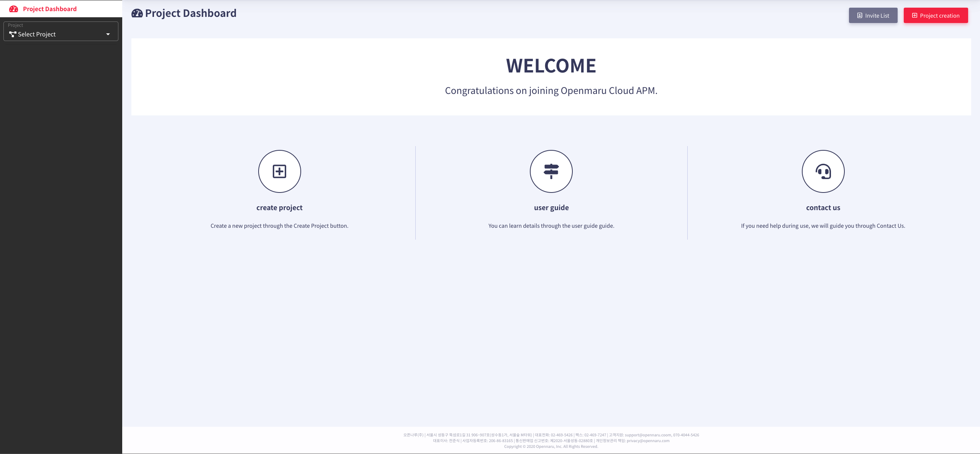
Task: Click the create project description text
Action: point(279,226)
